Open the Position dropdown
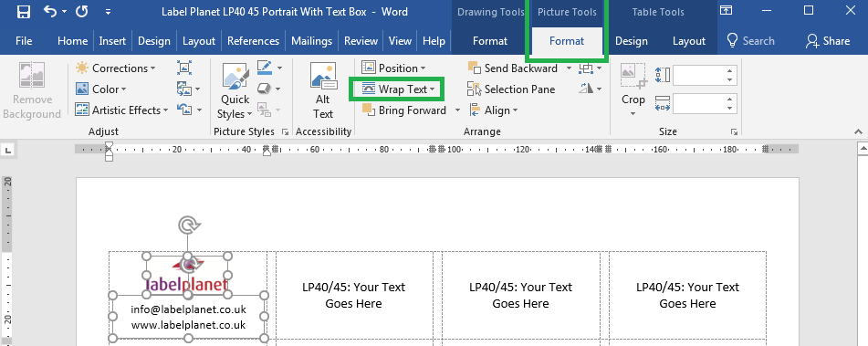 [x=393, y=68]
